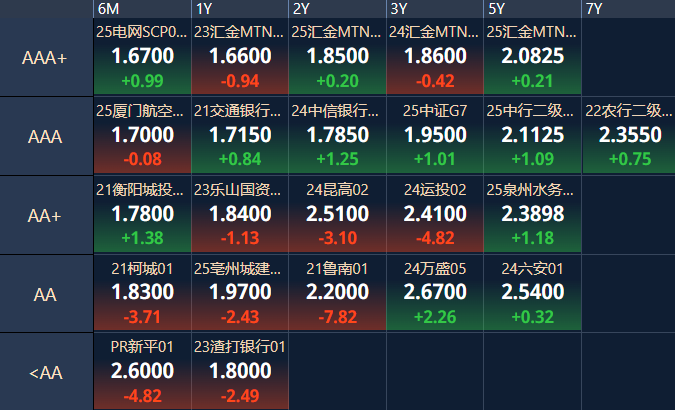This screenshot has height=410, width=675.
Task: Open the 25泉州水务 cell at 2.3898
Action: pos(531,214)
